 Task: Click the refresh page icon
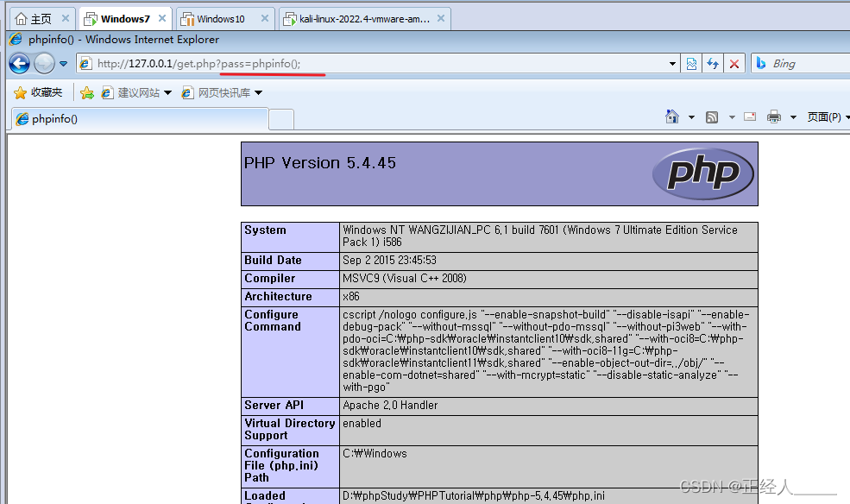tap(712, 63)
